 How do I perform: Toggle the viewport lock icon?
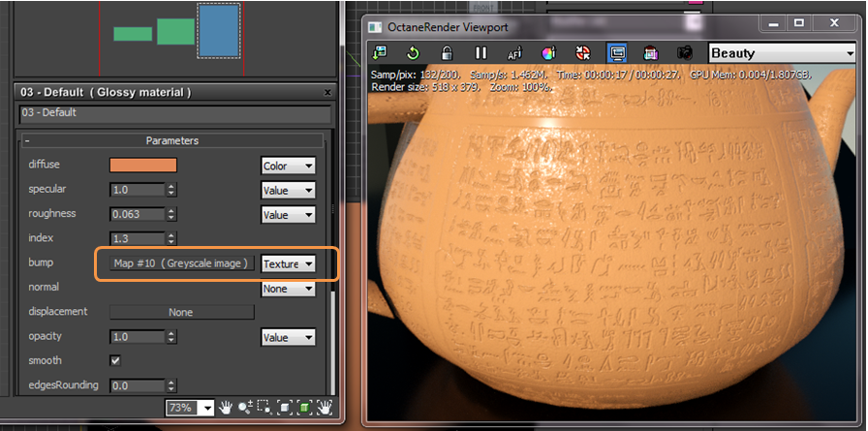tap(447, 53)
